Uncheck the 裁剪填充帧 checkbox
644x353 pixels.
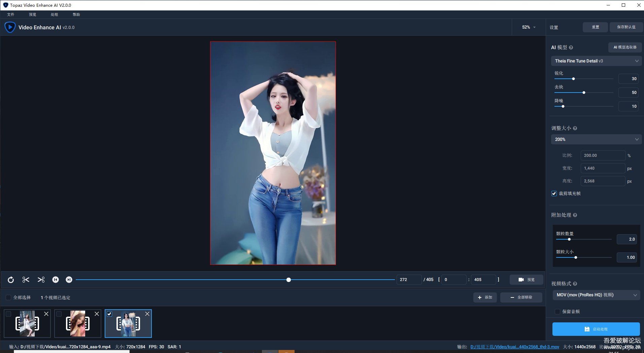(554, 193)
